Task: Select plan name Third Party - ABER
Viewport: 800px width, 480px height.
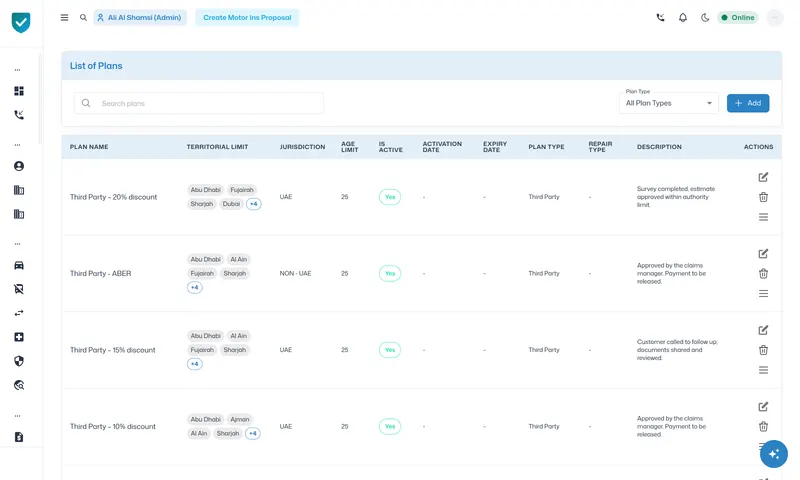Action: [101, 273]
